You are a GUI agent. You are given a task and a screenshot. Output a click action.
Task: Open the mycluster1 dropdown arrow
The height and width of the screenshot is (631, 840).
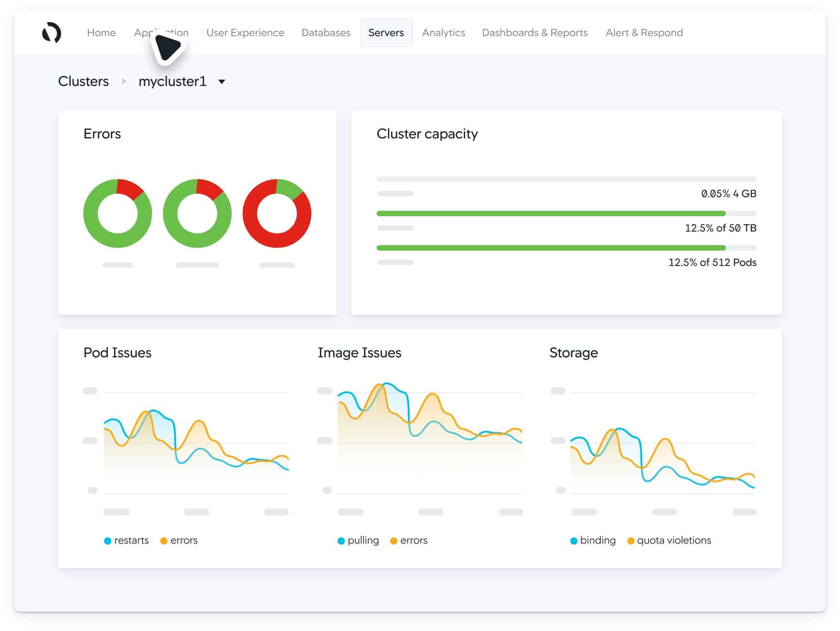tap(222, 82)
